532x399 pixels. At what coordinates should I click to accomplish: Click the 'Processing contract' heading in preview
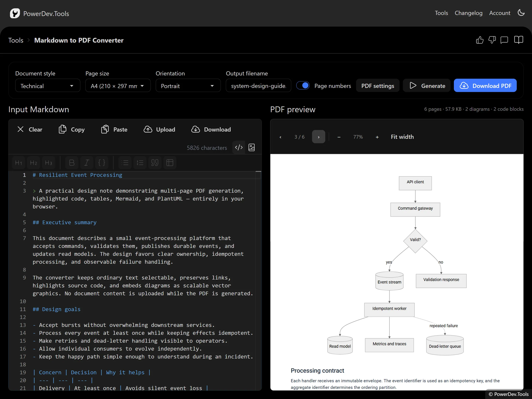click(317, 370)
